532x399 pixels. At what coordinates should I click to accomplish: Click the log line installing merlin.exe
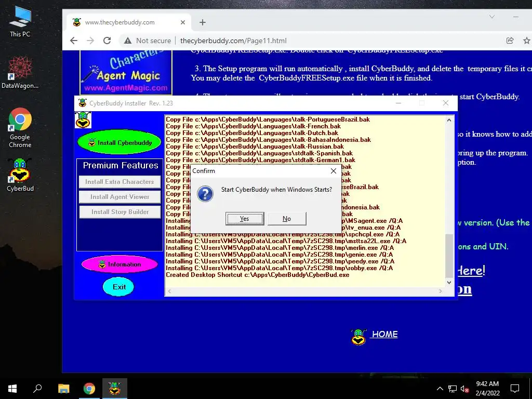pyautogui.click(x=280, y=248)
